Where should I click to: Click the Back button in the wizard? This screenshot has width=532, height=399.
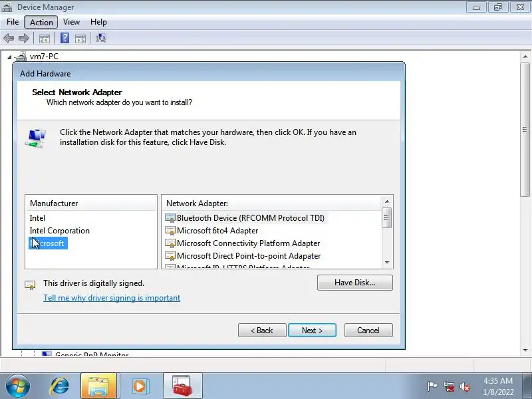coord(262,330)
